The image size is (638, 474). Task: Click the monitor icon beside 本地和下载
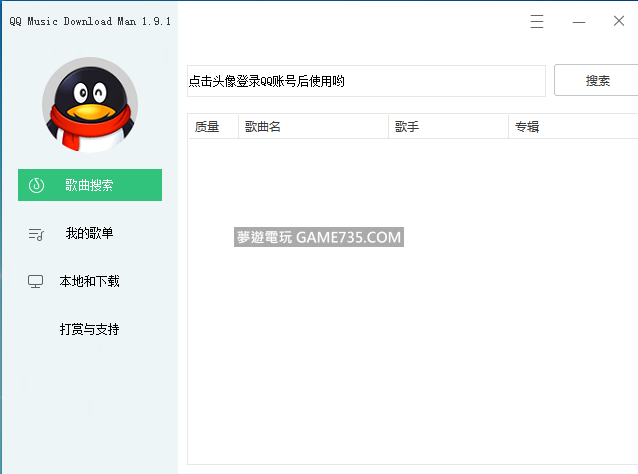36,282
